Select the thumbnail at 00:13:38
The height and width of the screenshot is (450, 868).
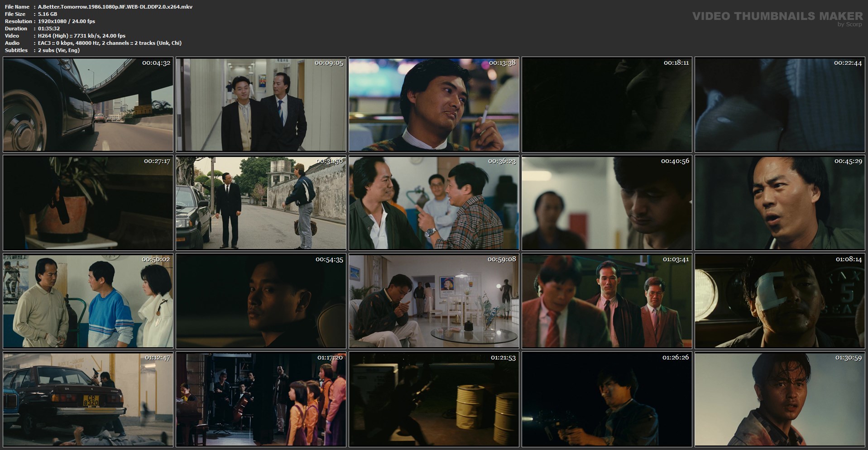(434, 105)
